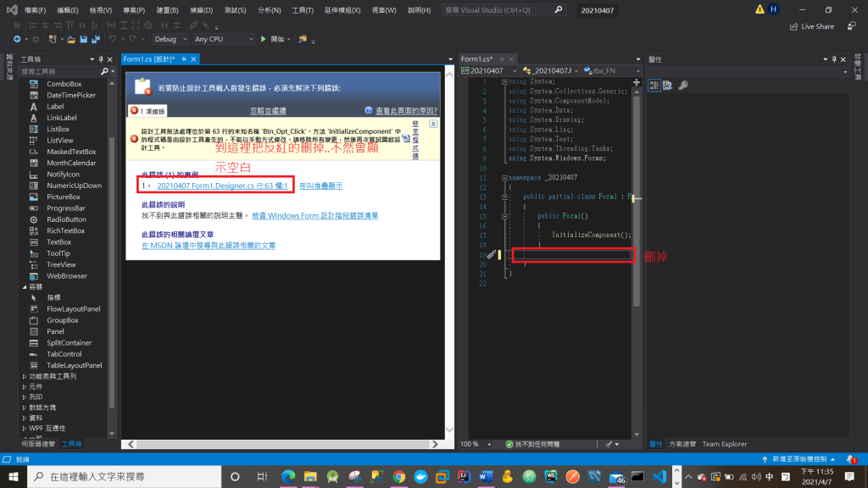Click the undo arrow icon
The image size is (868, 488).
pyautogui.click(x=113, y=39)
